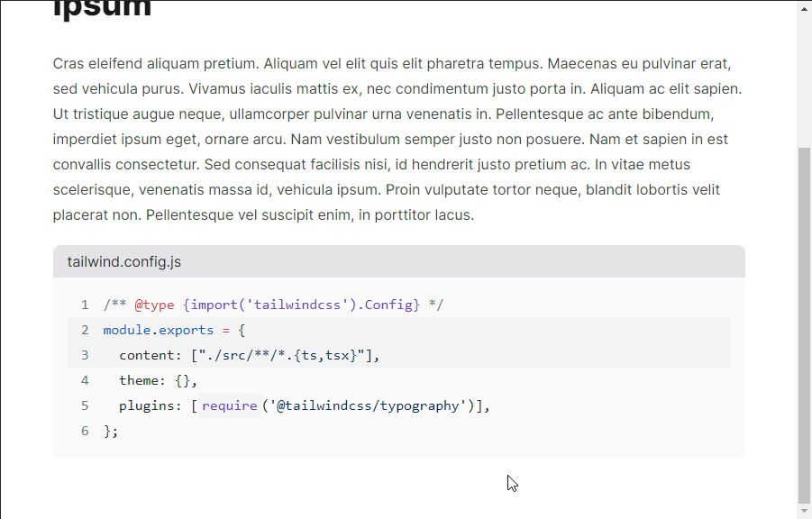Click the scrollbar down arrow
Image resolution: width=812 pixels, height=519 pixels.
tap(804, 510)
